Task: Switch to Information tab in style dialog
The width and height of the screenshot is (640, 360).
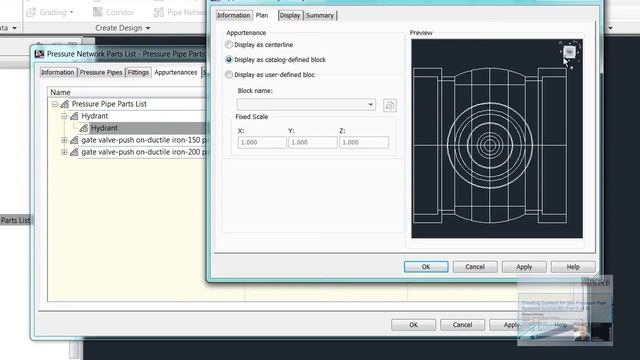Action: tap(233, 16)
